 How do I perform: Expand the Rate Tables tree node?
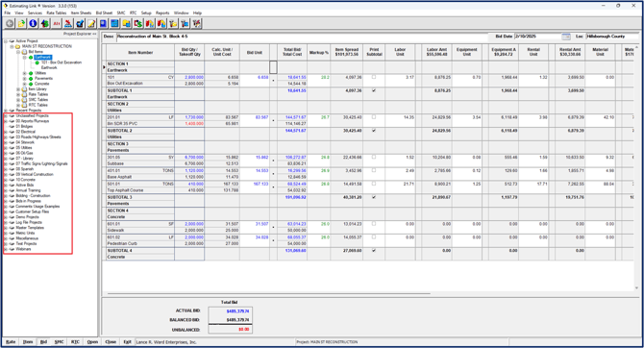tap(18, 94)
